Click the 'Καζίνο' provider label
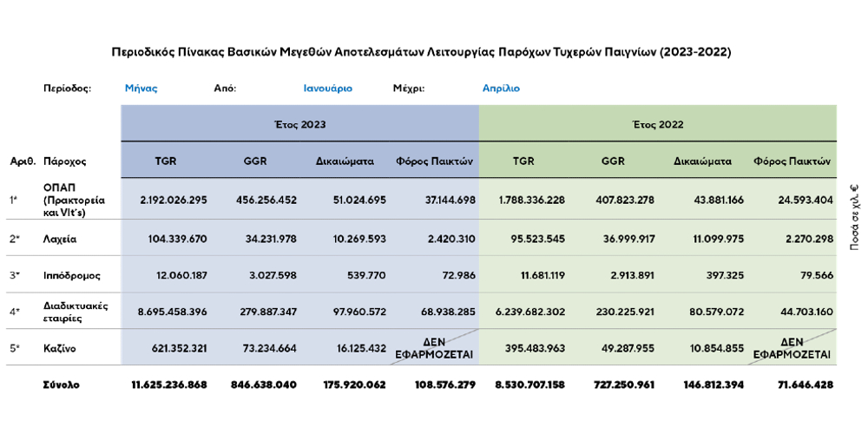 pos(59,349)
